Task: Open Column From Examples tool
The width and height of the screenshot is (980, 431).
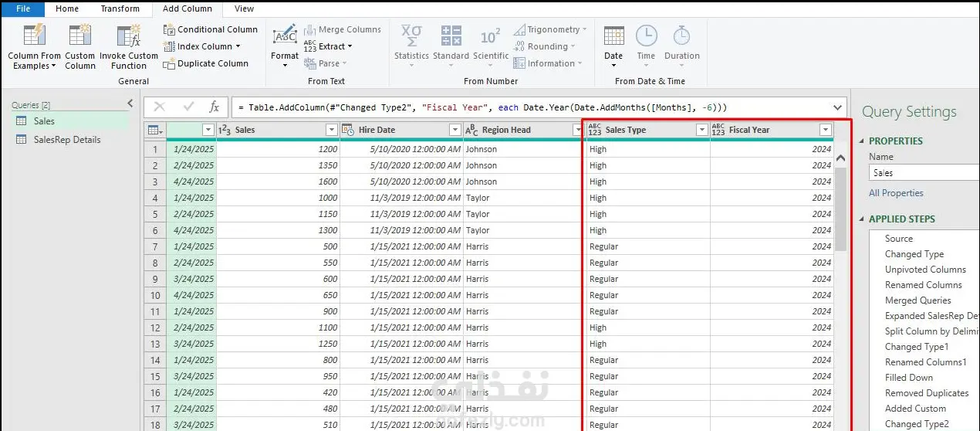Action: coord(34,47)
